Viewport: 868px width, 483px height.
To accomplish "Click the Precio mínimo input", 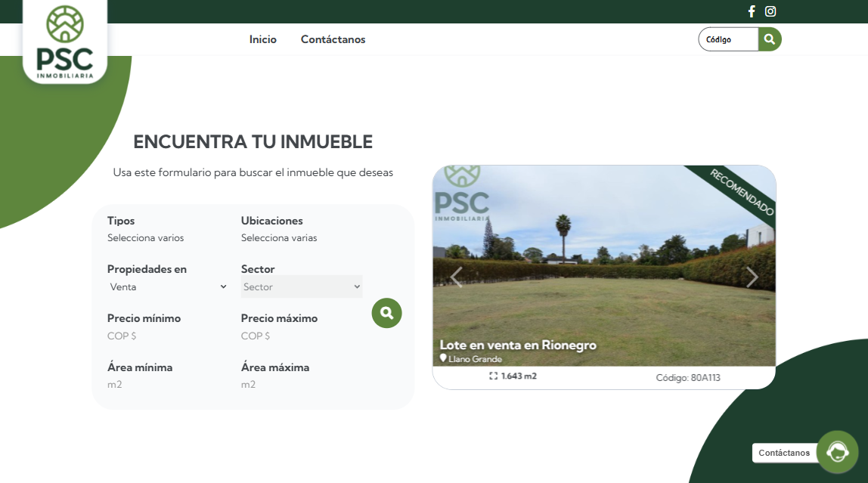I will tap(166, 336).
